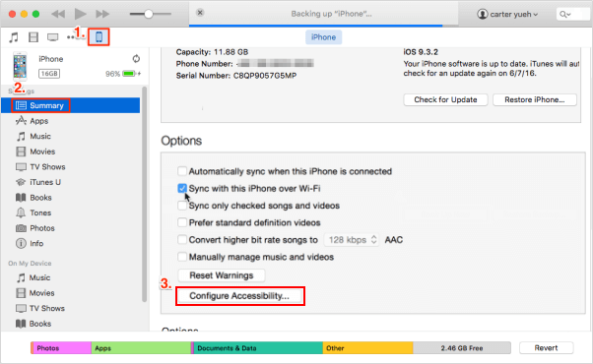Click Documents & Data storage segment
Screen dimensions: 593x364
tap(257, 347)
